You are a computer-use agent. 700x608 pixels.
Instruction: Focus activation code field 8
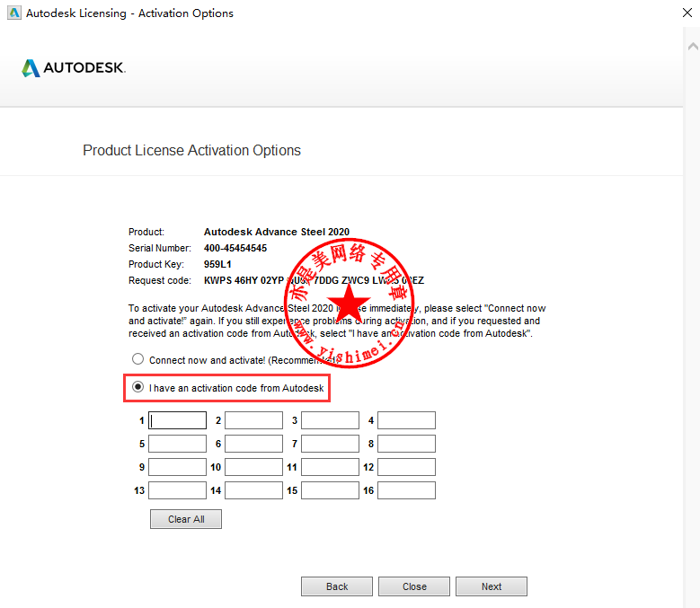(406, 444)
